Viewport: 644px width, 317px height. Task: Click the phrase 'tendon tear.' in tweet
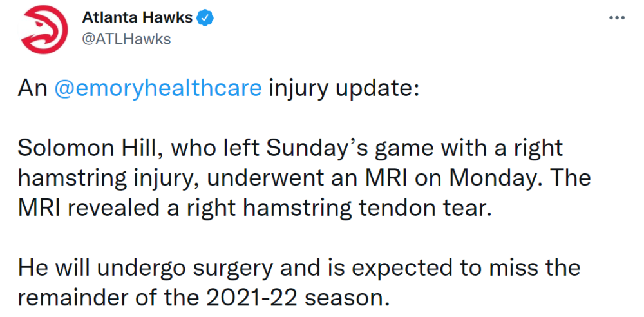tap(425, 209)
